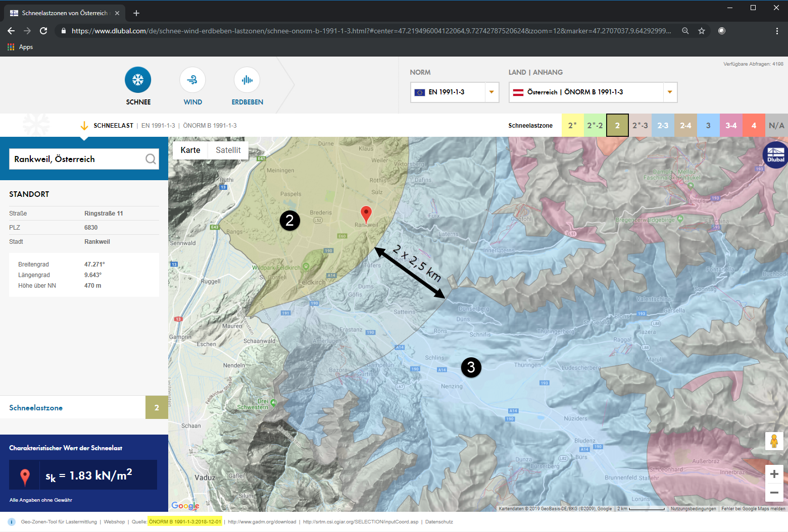Click the red location marker on map
788x532 pixels.
(x=366, y=215)
